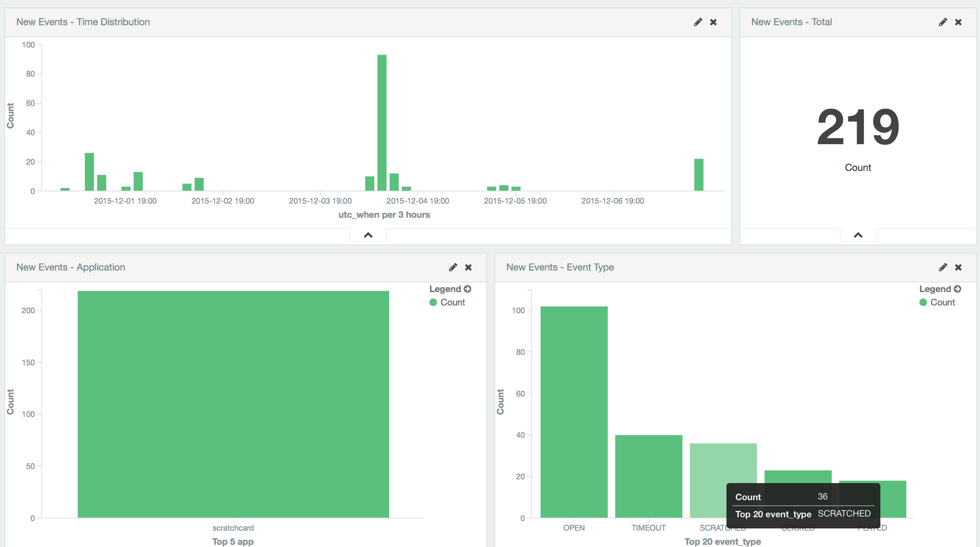Remove the New Events - Event Type panel
Viewport: 980px width, 547px height.
coord(958,268)
